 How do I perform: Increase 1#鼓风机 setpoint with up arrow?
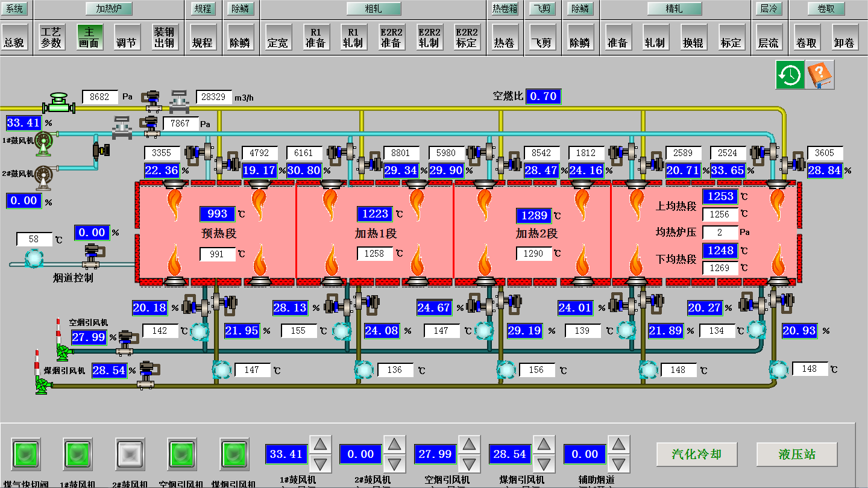[x=321, y=445]
